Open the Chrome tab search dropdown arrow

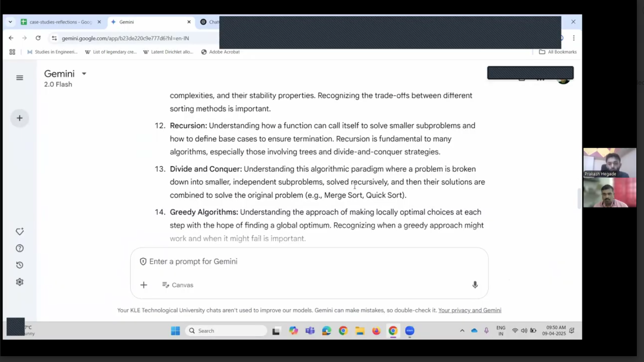10,22
